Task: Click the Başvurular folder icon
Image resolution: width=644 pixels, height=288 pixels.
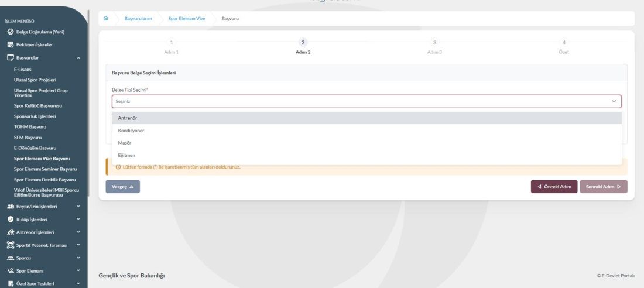Action: (10, 57)
